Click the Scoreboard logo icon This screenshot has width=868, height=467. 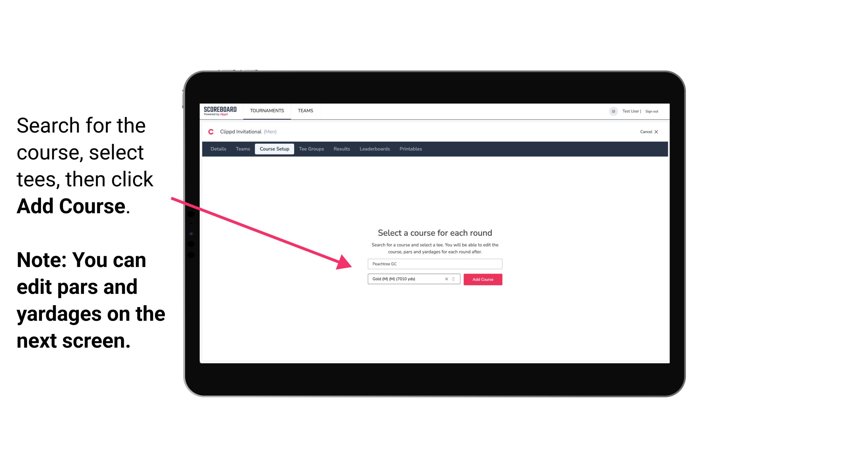[x=221, y=111]
